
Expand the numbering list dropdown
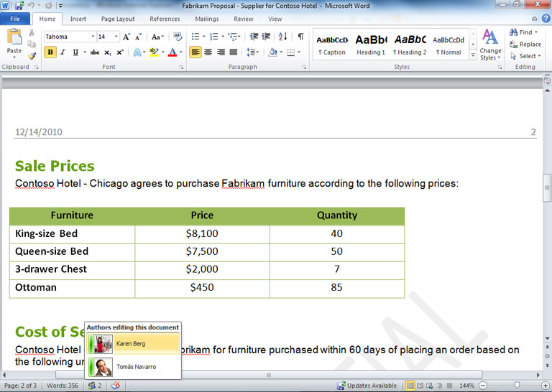click(x=223, y=36)
